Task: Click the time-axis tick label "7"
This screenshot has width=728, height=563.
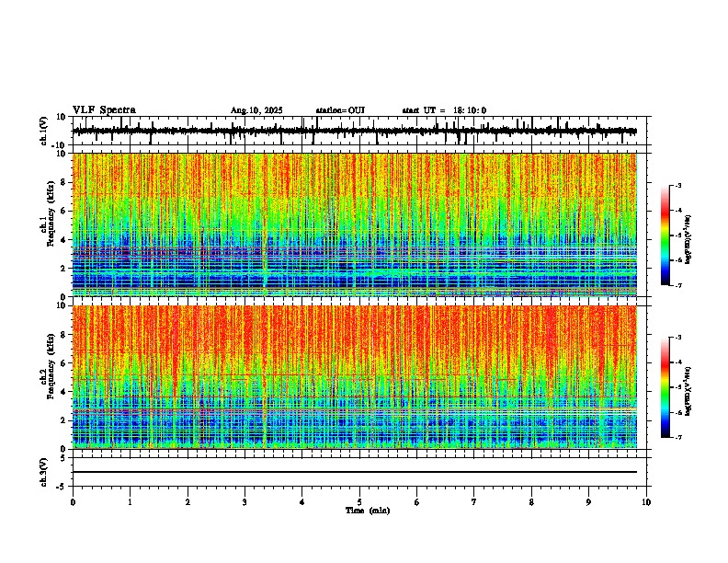Action: (474, 502)
